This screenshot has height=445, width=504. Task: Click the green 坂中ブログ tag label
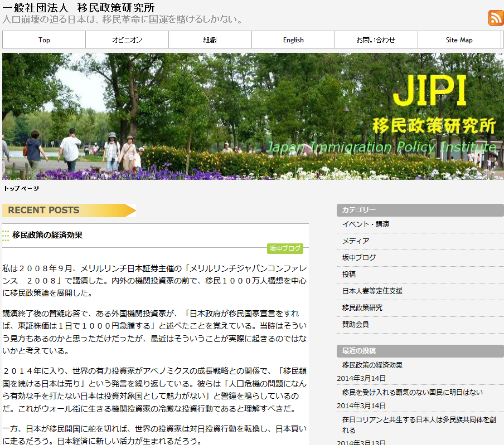tap(285, 248)
